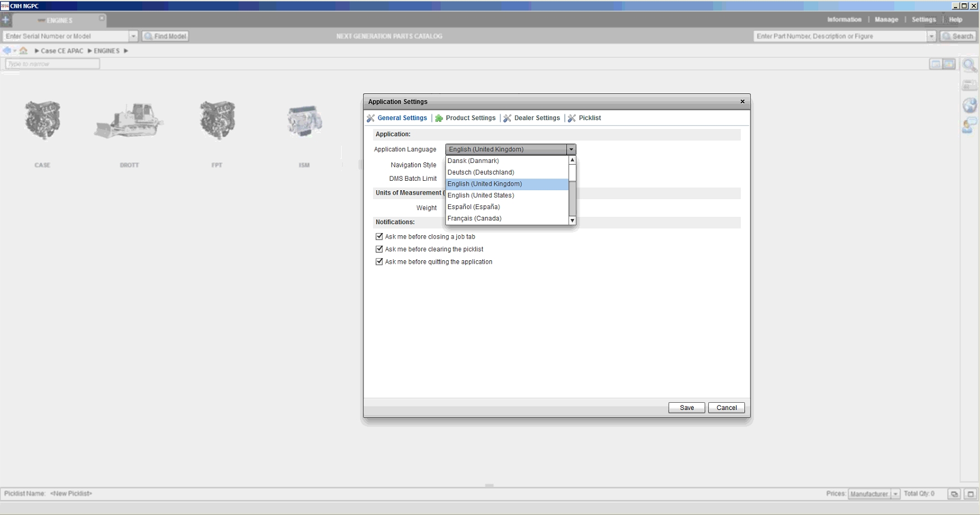
Task: Toggle Ask me before clearing the picklist
Action: pos(379,249)
